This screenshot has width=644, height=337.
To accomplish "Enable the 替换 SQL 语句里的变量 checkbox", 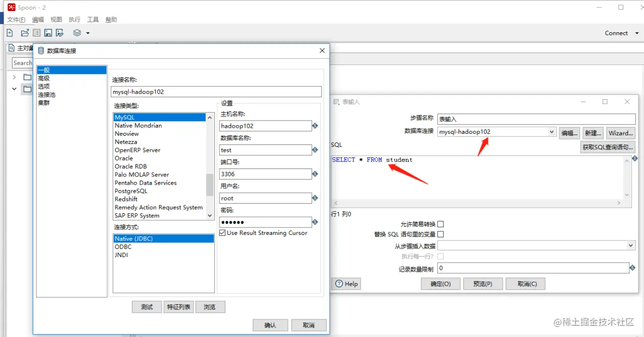I will (441, 234).
